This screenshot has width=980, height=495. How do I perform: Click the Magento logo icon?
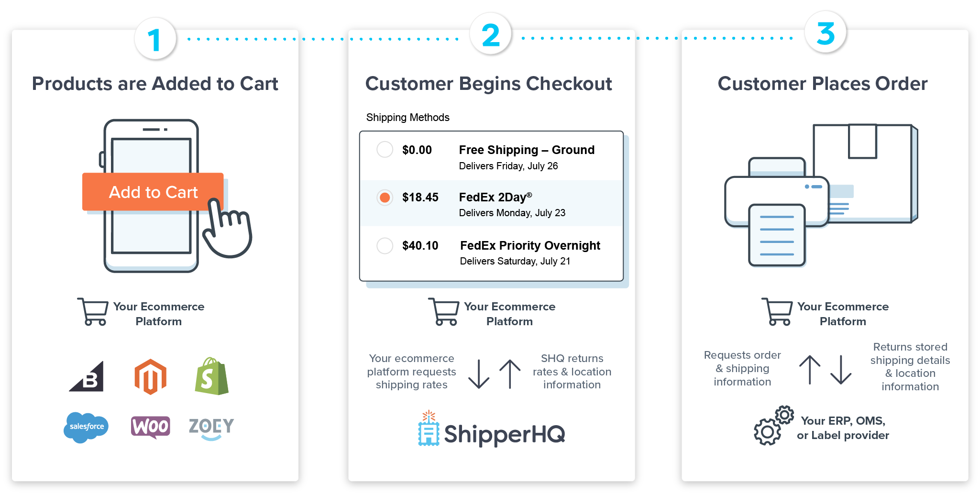pos(151,377)
